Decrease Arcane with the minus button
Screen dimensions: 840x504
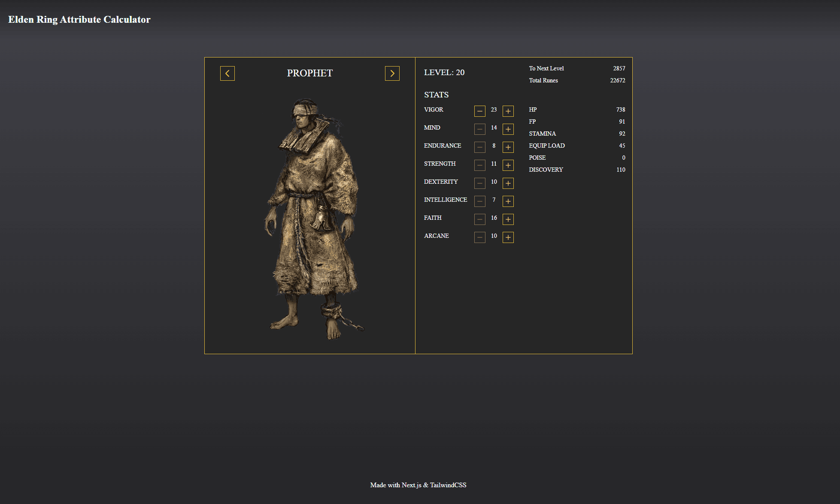click(x=480, y=237)
